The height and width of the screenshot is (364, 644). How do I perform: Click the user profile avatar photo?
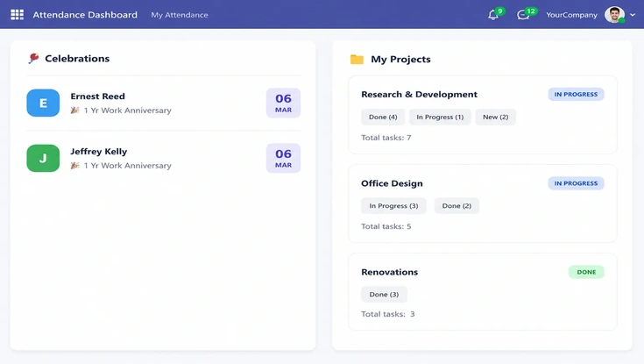coord(614,15)
